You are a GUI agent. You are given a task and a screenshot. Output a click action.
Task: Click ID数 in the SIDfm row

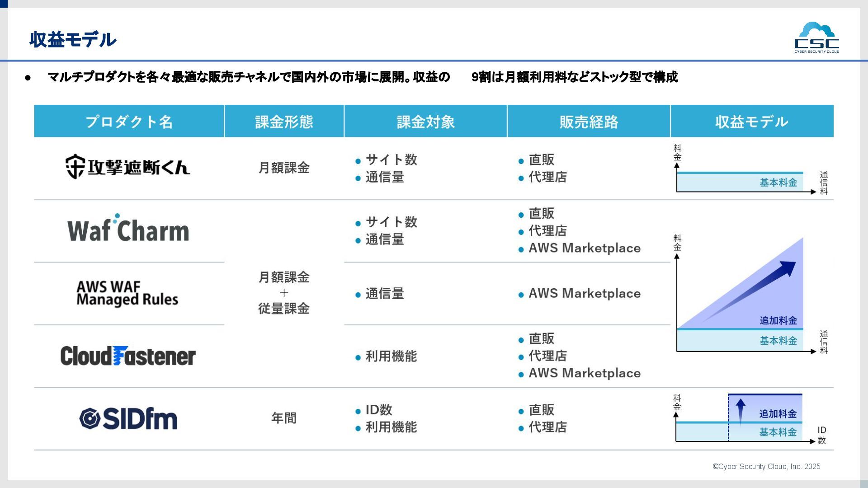click(379, 410)
